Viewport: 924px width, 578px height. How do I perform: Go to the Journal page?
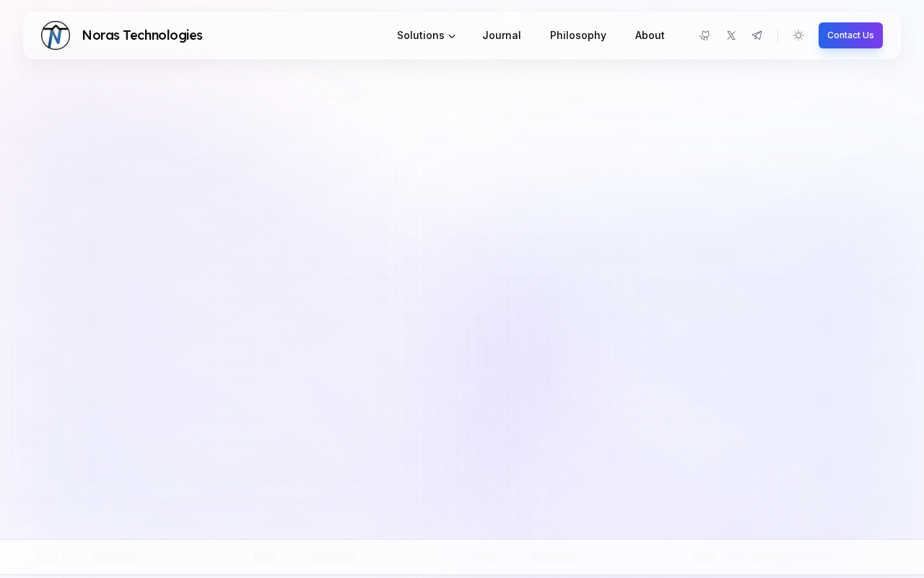(502, 35)
